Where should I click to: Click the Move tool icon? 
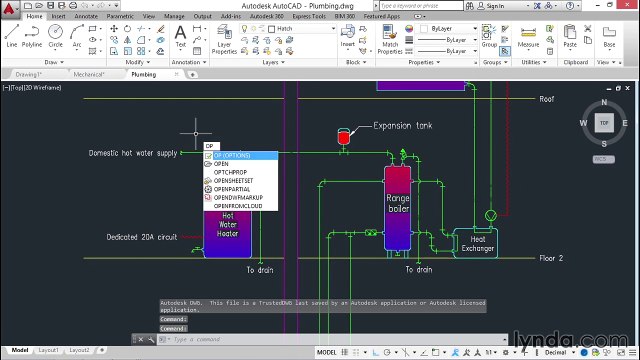[x=114, y=29]
